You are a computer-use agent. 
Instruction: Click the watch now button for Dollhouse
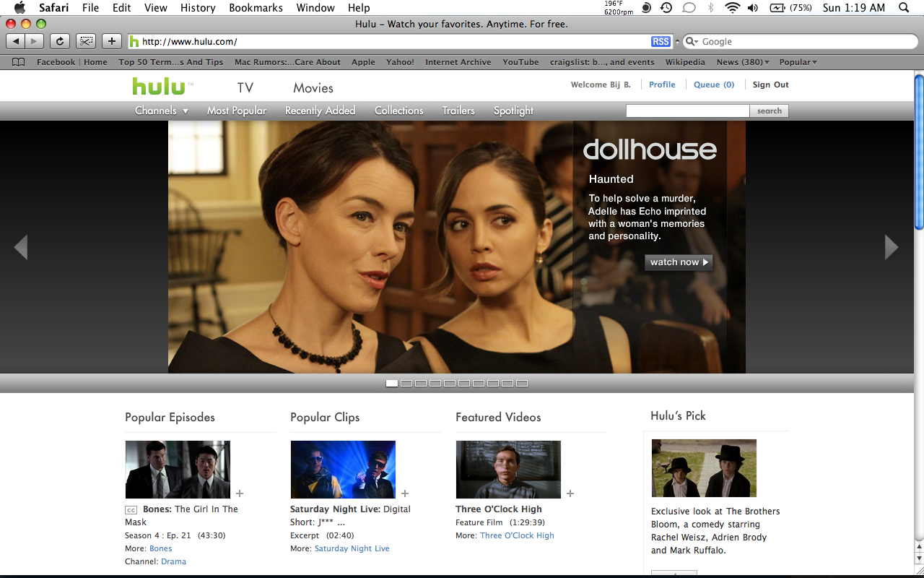click(x=679, y=262)
